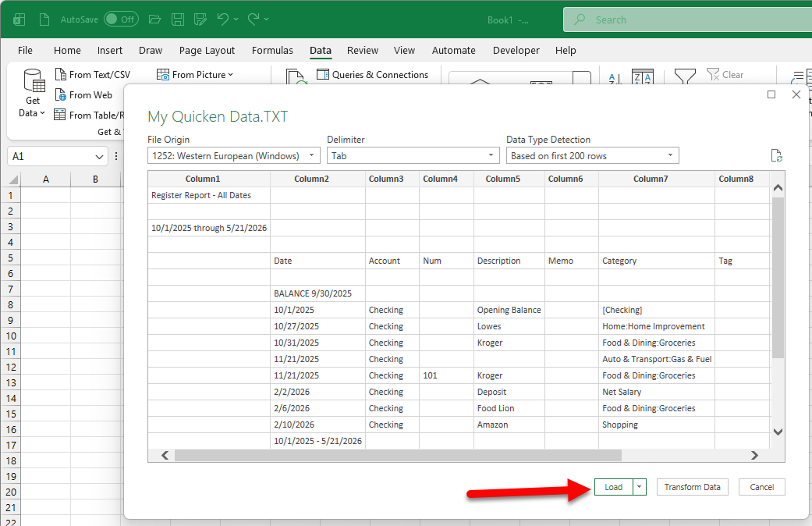Click the preview left scroll arrow
This screenshot has width=812, height=526.
tap(165, 456)
